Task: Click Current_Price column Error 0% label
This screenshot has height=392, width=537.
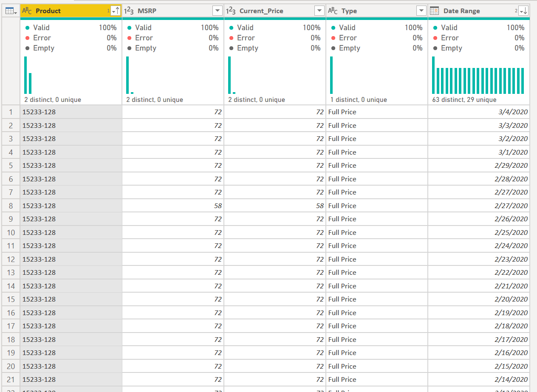Action: [275, 38]
